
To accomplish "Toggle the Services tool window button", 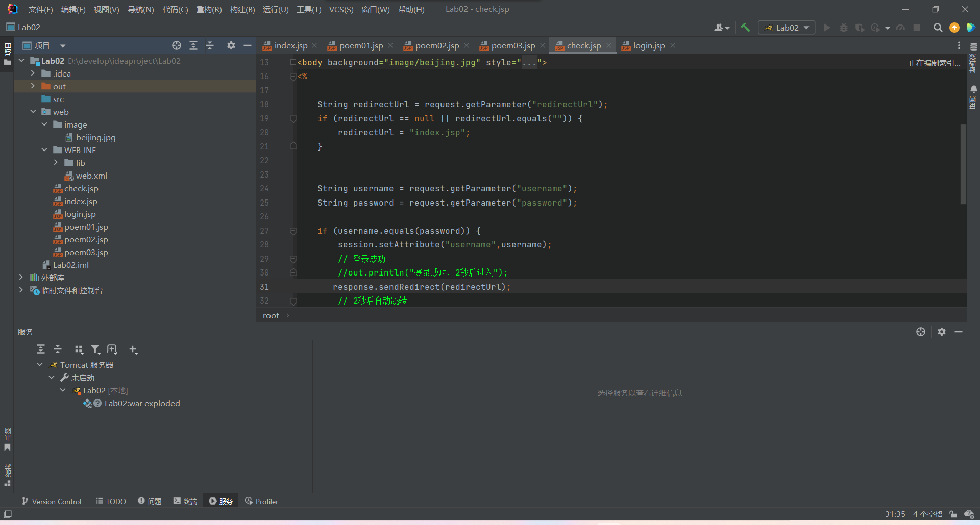I will (220, 502).
